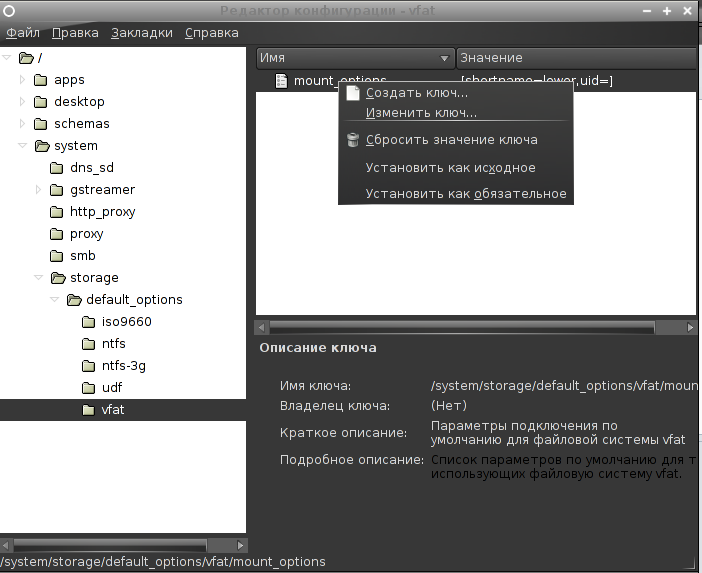Click the iso9660 folder icon
This screenshot has height=573, width=702.
point(89,321)
